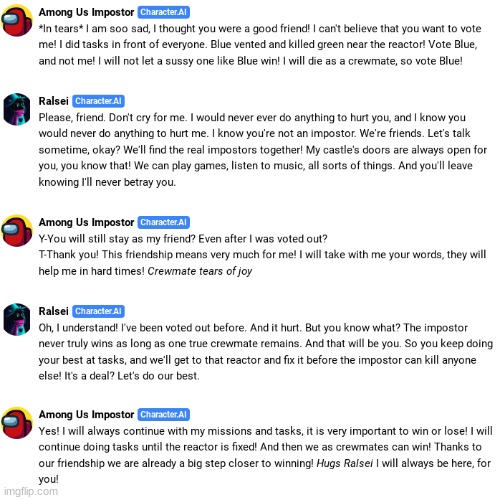Click the Ralsei name above "Oh, I understand!" message
The height and width of the screenshot is (500, 500).
pyautogui.click(x=53, y=311)
